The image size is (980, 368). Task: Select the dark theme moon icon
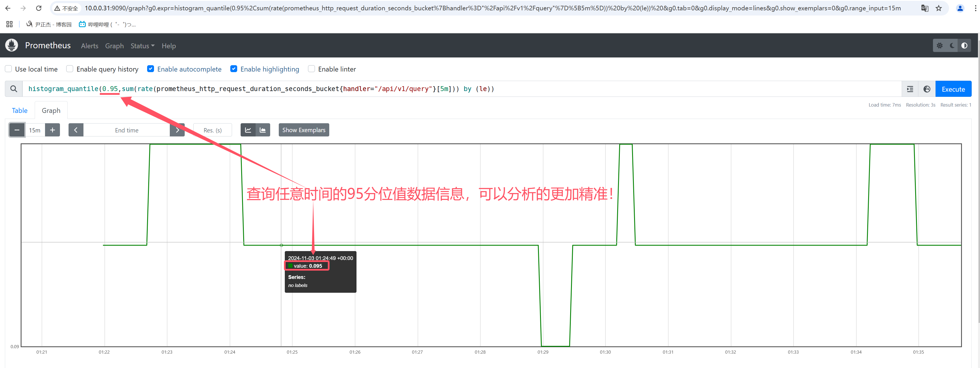952,46
